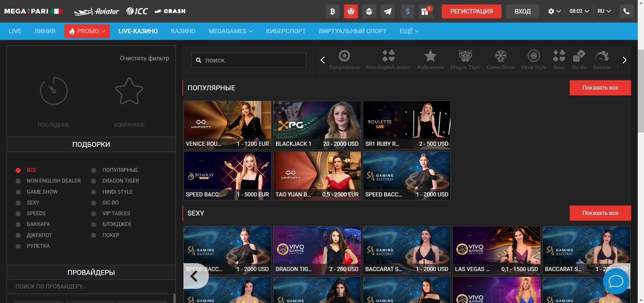
Task: Focus the ПОИСК ПО ПРОВАЙДЕРУ field
Action: pyautogui.click(x=91, y=287)
